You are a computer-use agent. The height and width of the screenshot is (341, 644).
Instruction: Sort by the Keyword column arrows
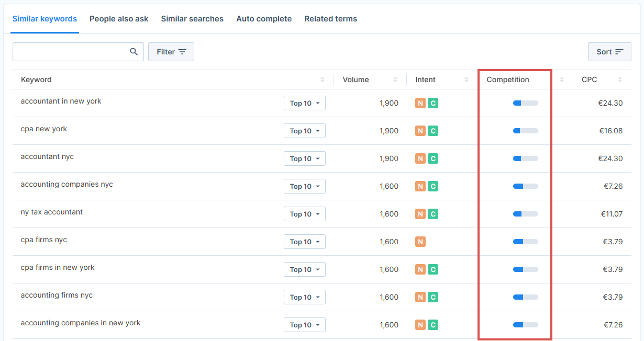(x=323, y=80)
